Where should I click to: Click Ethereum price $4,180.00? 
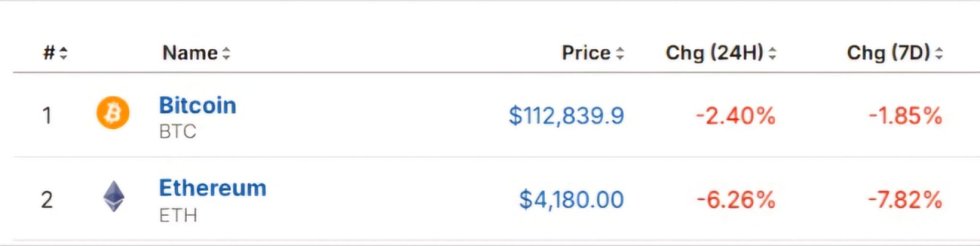point(571,199)
